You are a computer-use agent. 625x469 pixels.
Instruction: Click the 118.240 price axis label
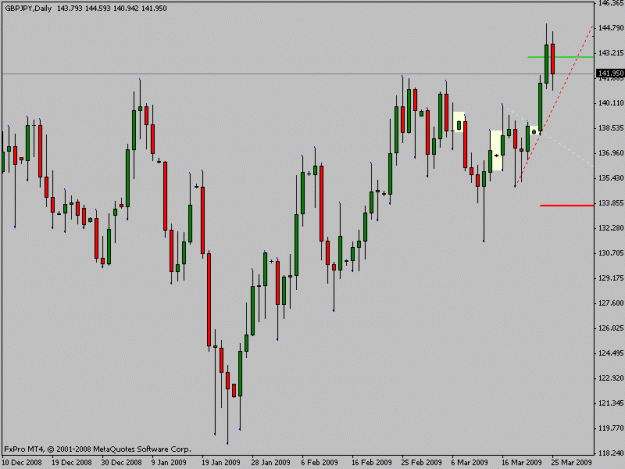(611, 453)
